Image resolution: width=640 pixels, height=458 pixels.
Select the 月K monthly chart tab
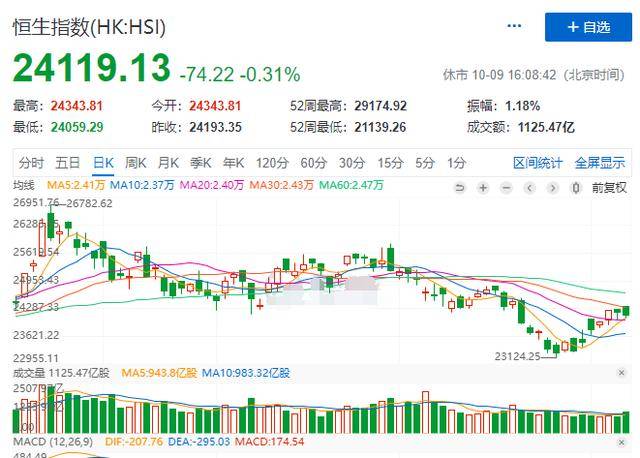[x=168, y=163]
